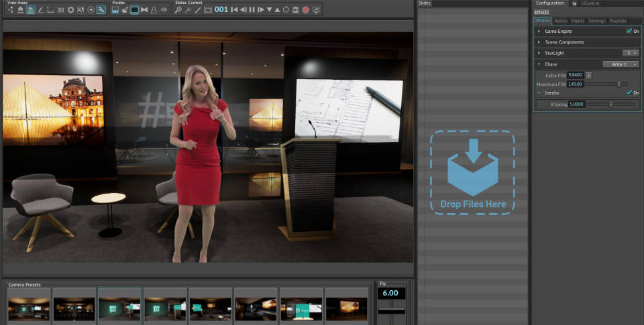
Task: Click the wrench icon in View Areas
Action: click(x=101, y=10)
